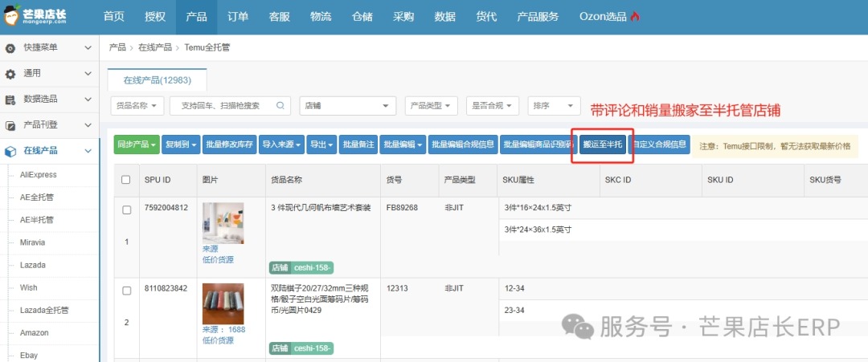868x362 pixels.
Task: Click the 通用 gear icon
Action: (10, 74)
